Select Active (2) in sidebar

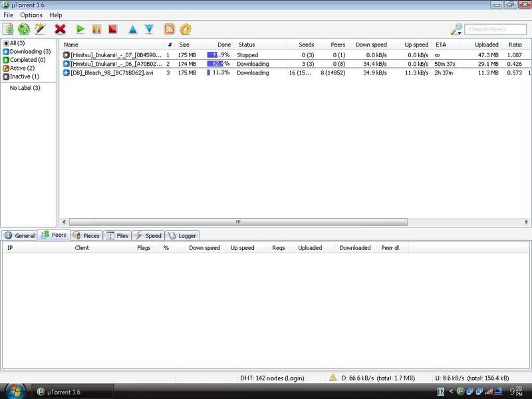pyautogui.click(x=19, y=68)
